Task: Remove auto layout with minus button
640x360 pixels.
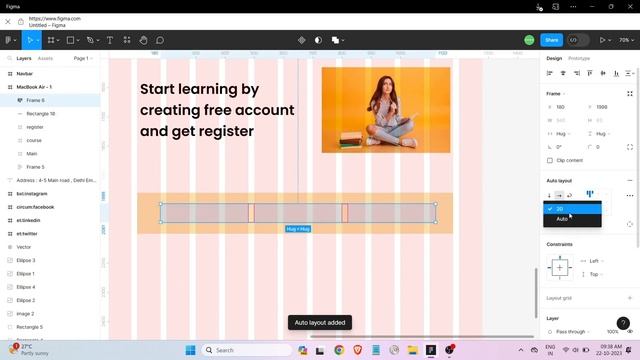Action: pos(630,180)
